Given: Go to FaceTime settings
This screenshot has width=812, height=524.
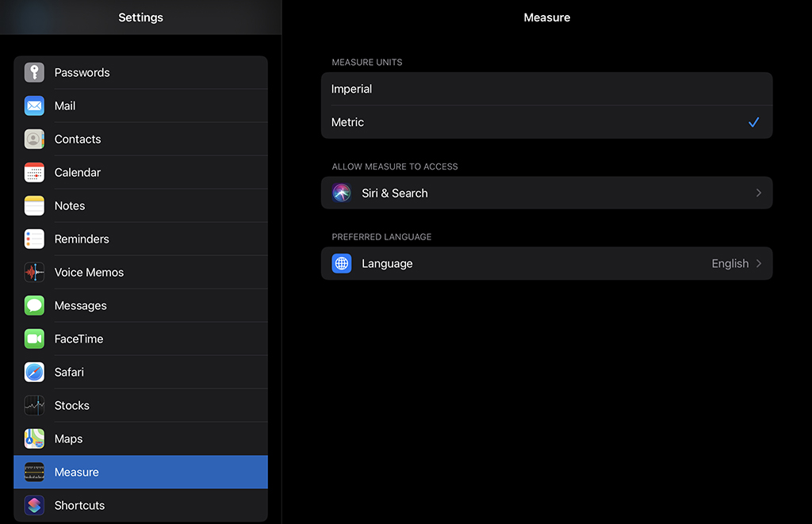Looking at the screenshot, I should [x=141, y=338].
